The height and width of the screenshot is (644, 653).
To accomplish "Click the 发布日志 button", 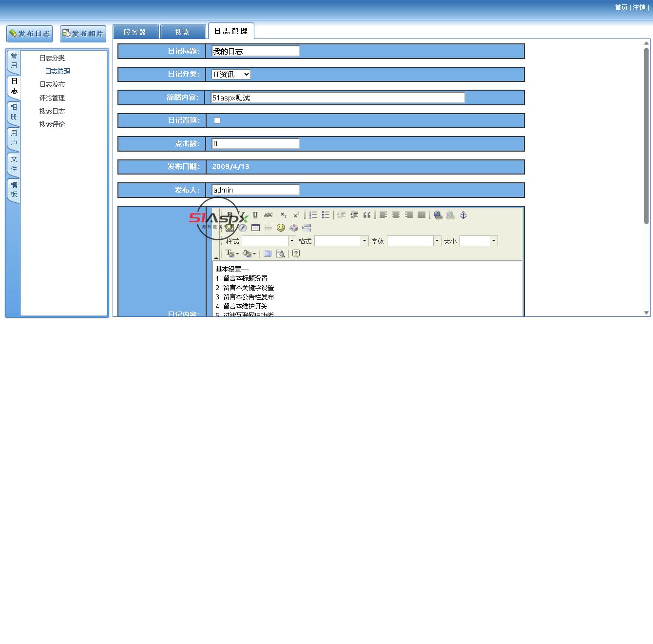I will pos(30,34).
